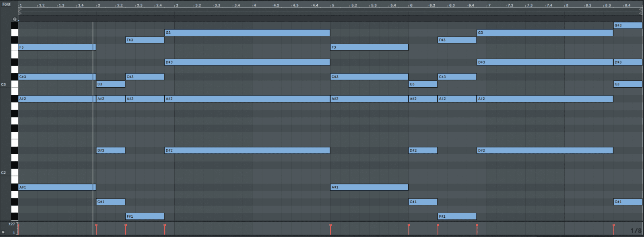Click the 6.2 position in the beat ruler

pos(432,5)
